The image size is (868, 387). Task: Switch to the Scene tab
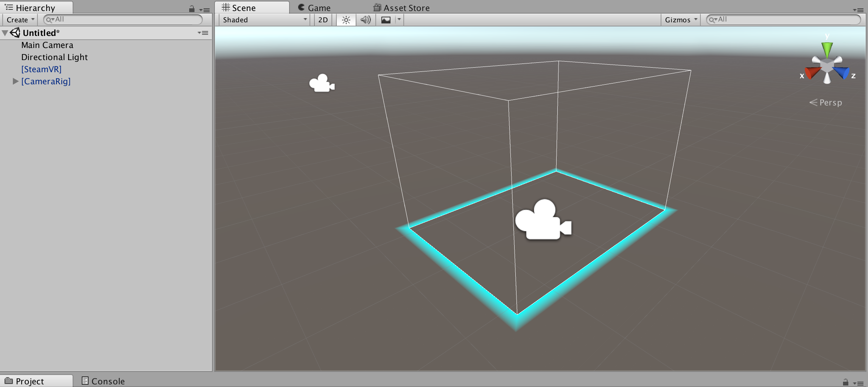tap(252, 8)
